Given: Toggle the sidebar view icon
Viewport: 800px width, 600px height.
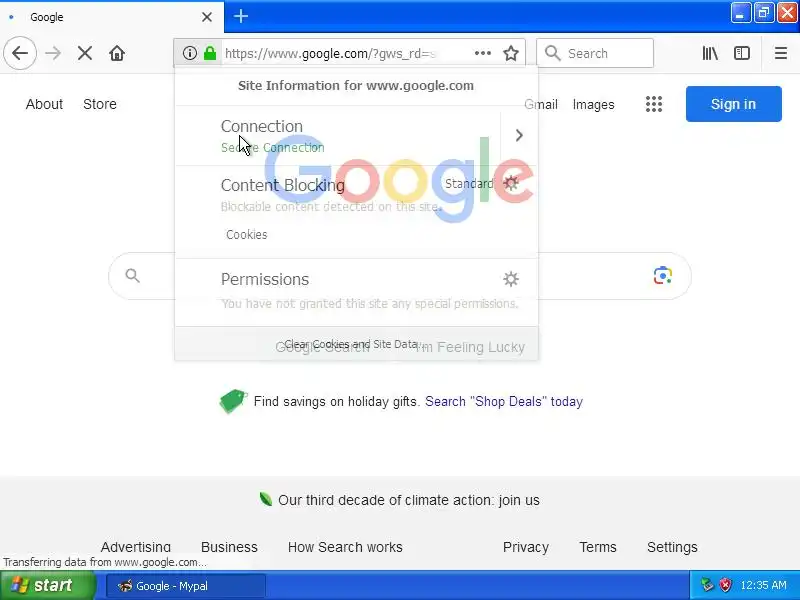Looking at the screenshot, I should (741, 53).
